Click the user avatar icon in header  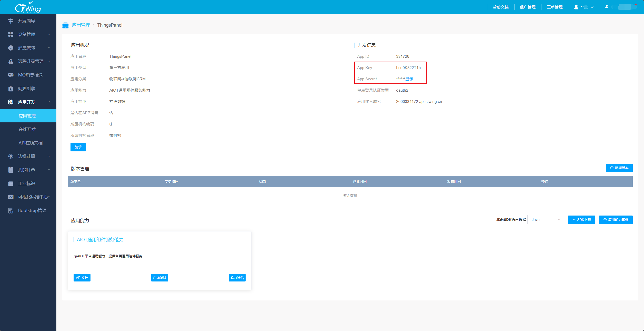[576, 7]
